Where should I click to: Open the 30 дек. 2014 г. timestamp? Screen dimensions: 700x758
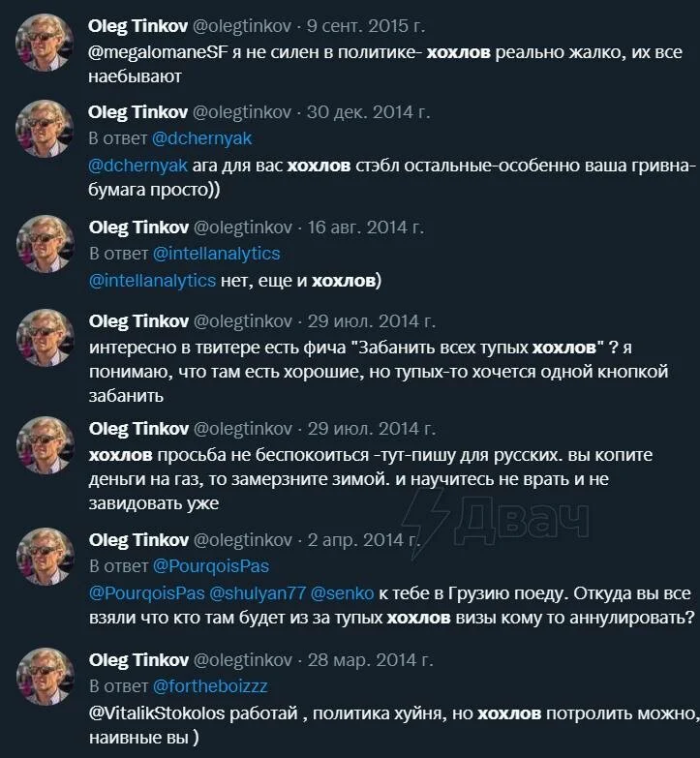(x=368, y=112)
